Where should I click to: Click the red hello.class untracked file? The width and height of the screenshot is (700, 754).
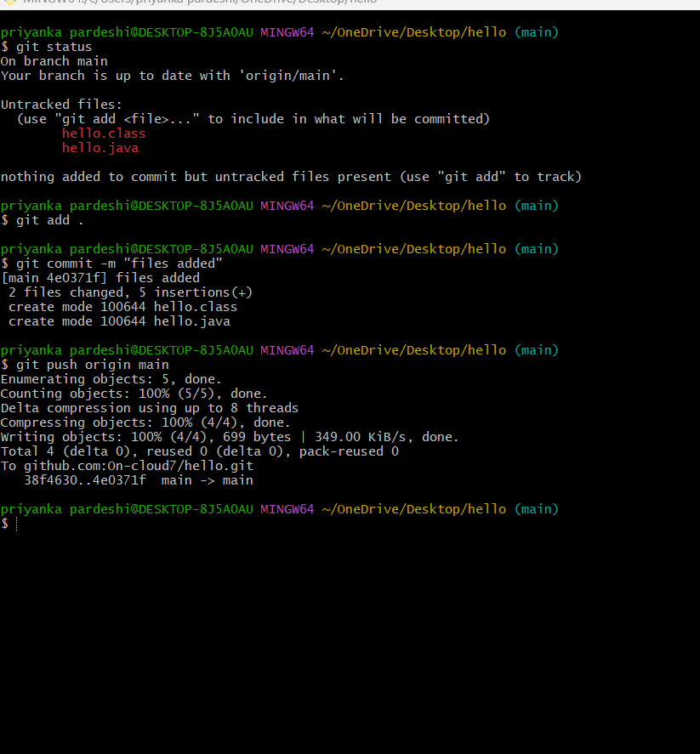coord(104,133)
